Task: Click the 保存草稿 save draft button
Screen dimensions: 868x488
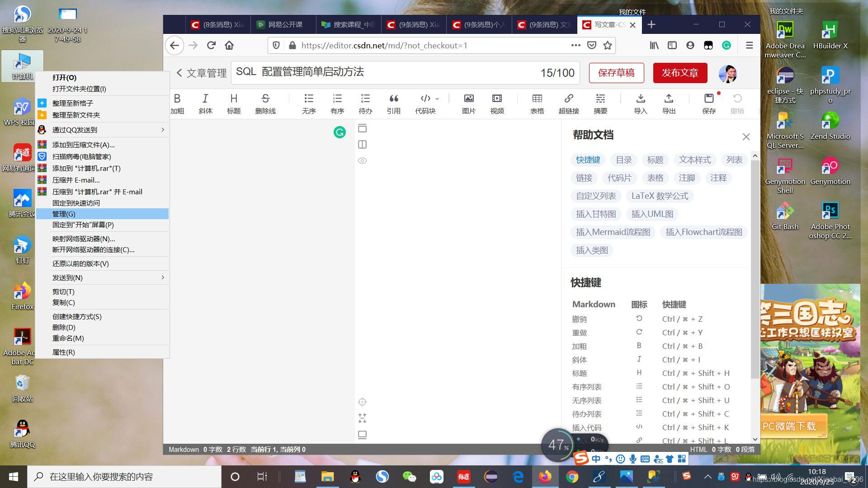Action: click(x=616, y=73)
